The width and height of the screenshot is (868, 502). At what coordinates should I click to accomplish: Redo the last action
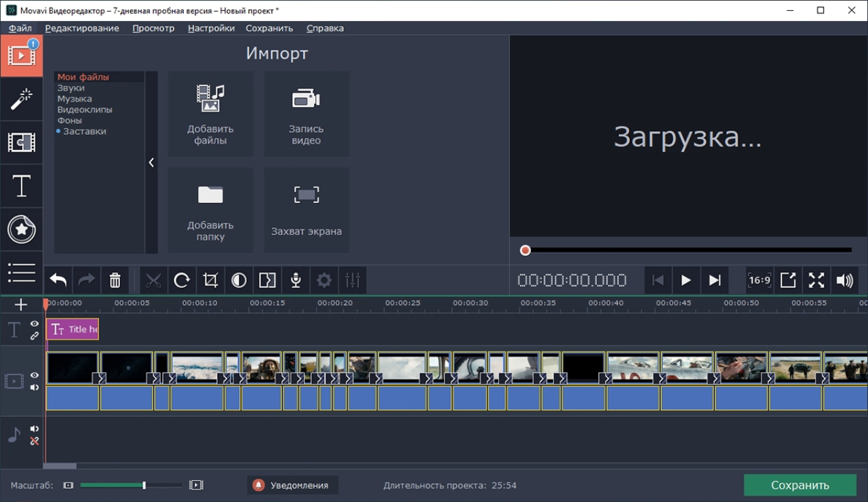coord(87,280)
